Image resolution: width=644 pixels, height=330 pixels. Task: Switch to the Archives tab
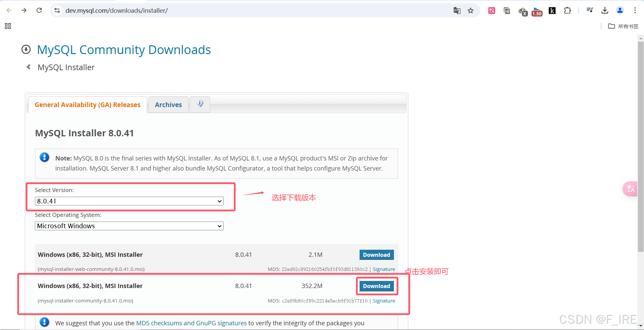pos(168,105)
